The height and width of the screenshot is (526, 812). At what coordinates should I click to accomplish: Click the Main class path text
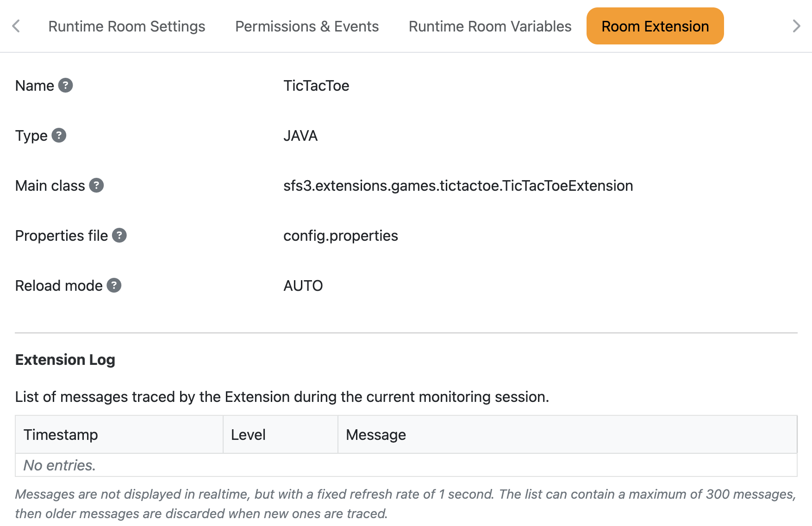[458, 186]
